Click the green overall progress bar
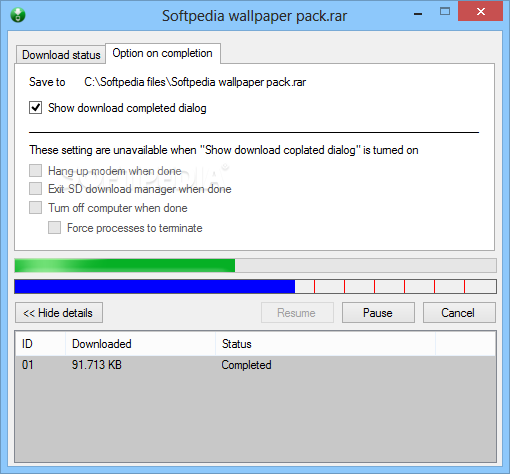 point(255,266)
